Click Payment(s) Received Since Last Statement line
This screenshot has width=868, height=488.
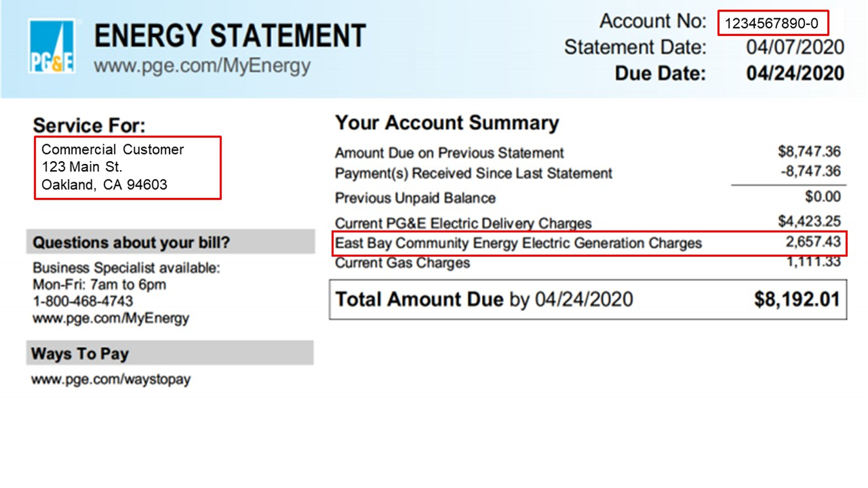click(588, 173)
